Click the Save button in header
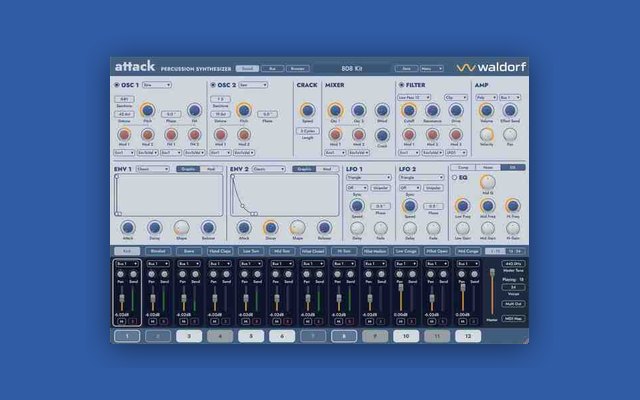The image size is (640, 400). (x=406, y=69)
